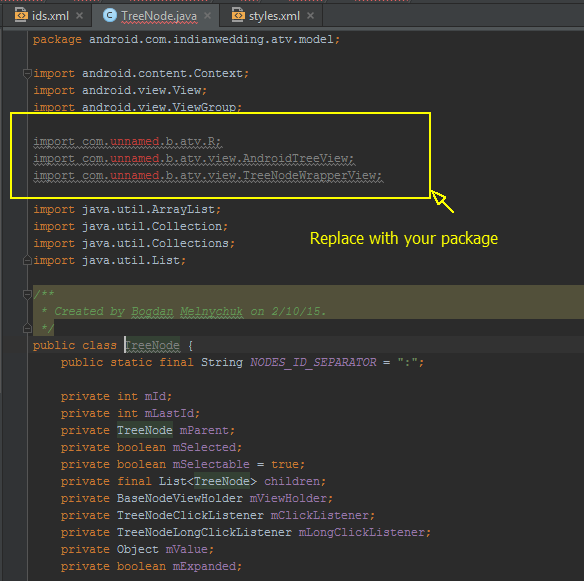The height and width of the screenshot is (581, 584).
Task: Click the mLongClickListener field name
Action: click(362, 533)
